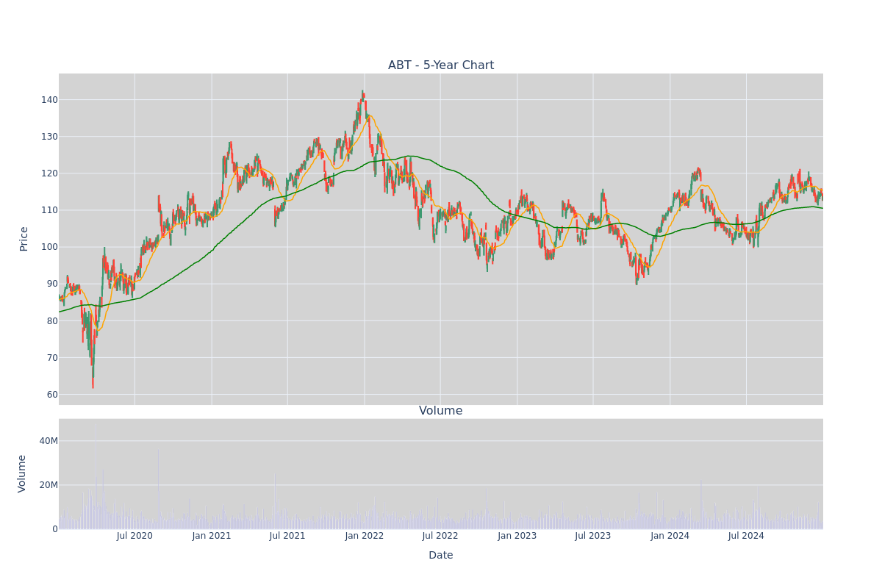Click the 80 price tick label
The width and height of the screenshot is (882, 588).
tap(51, 320)
